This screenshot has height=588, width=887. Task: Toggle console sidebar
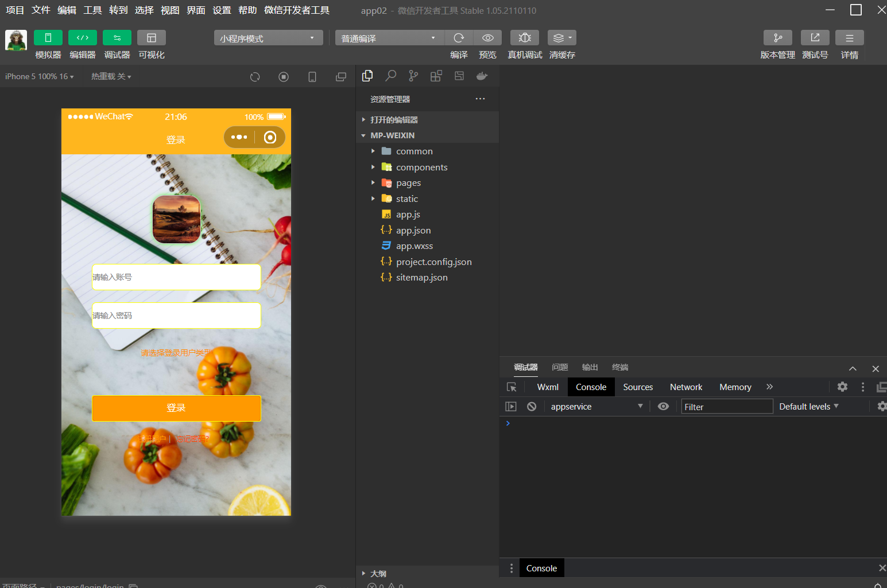tap(511, 407)
